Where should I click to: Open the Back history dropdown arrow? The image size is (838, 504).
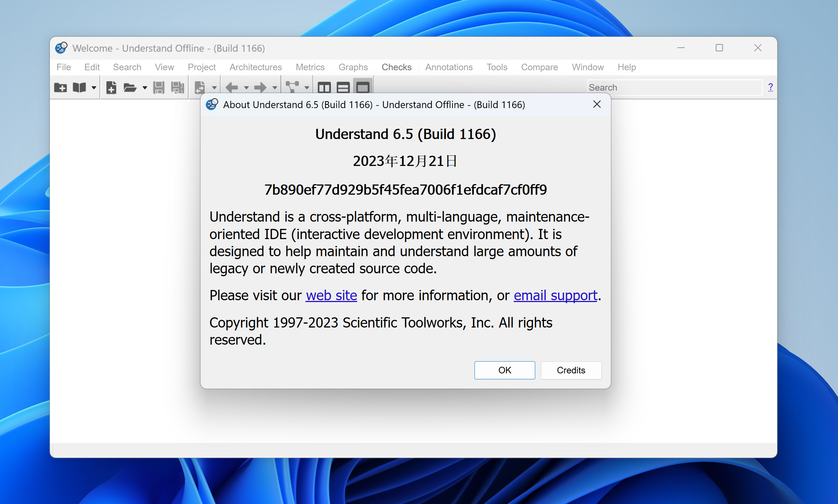tap(246, 88)
